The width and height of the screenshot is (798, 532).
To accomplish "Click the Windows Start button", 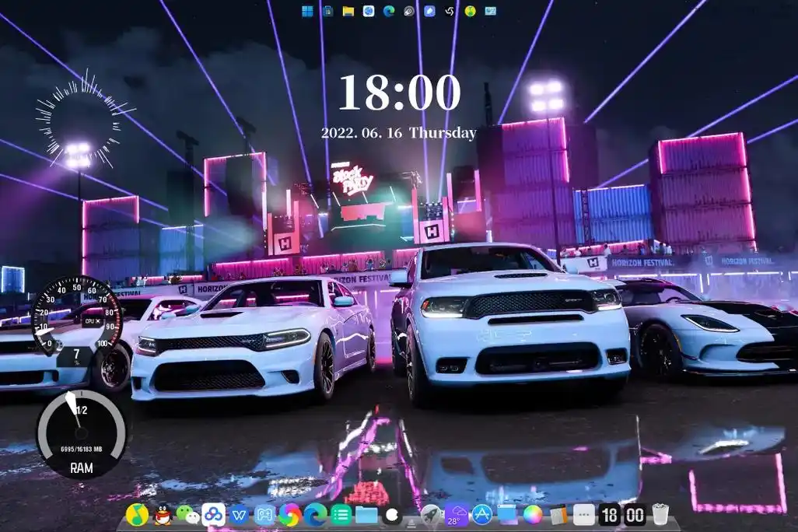I will click(x=306, y=11).
